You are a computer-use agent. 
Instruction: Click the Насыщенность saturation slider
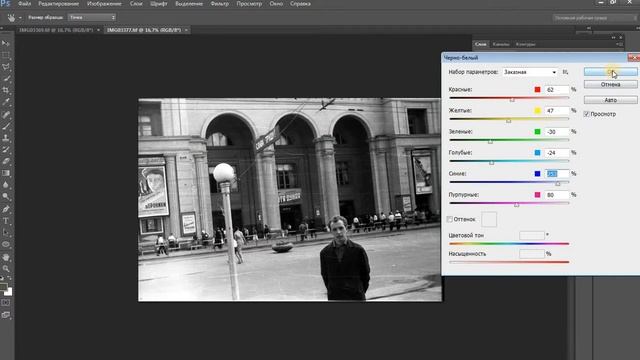(509, 262)
